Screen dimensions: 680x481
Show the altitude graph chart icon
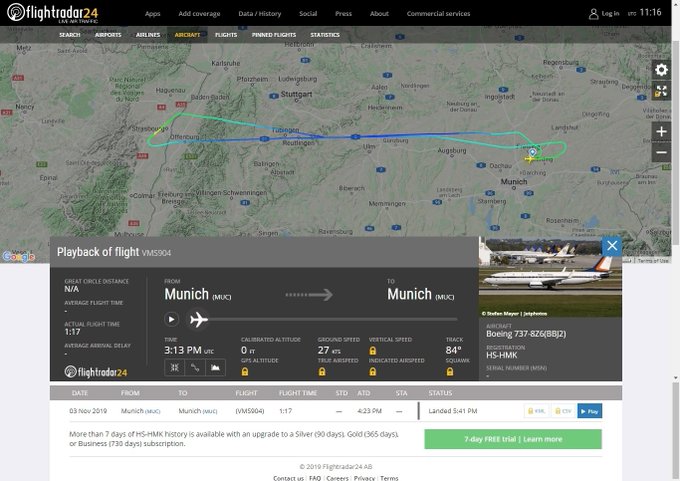pos(215,368)
